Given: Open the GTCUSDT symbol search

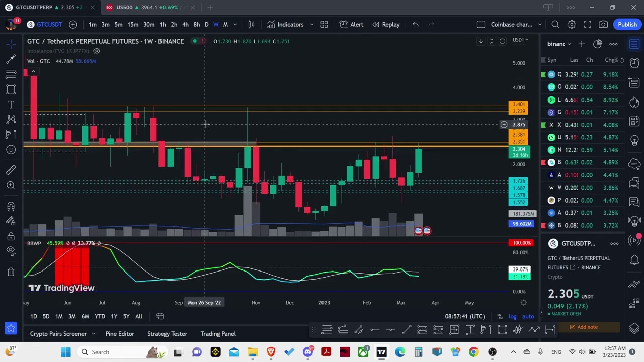Looking at the screenshot, I should (45, 24).
